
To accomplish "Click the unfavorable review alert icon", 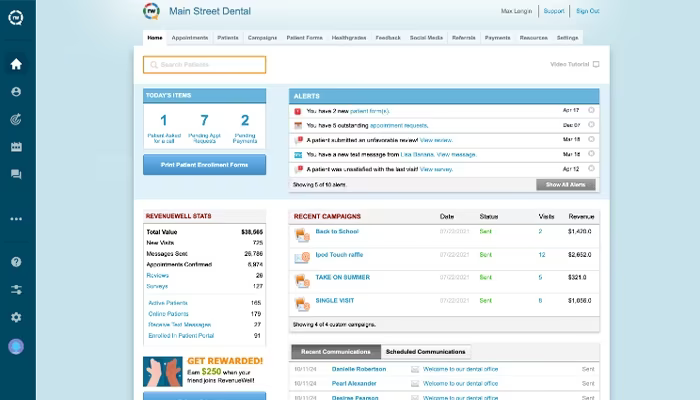I will coord(298,140).
